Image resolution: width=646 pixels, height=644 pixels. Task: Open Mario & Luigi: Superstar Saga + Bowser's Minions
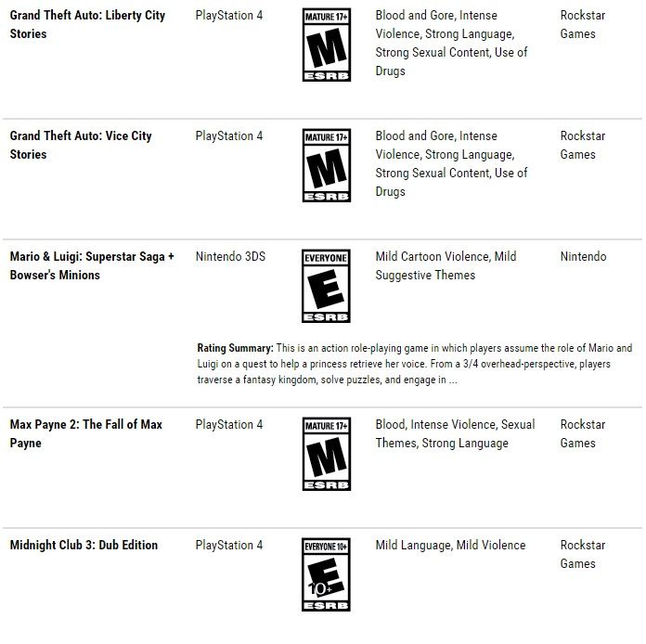pyautogui.click(x=92, y=266)
